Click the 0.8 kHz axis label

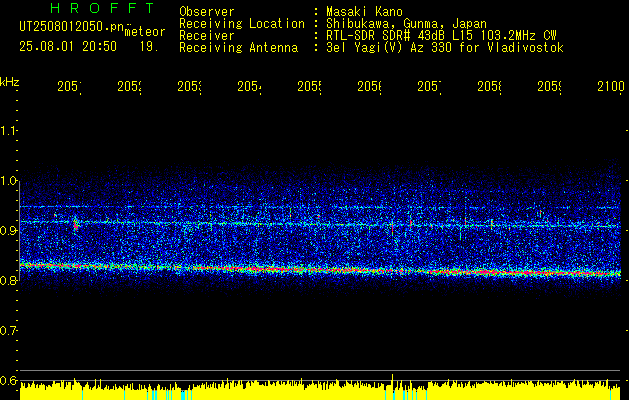(x=8, y=280)
